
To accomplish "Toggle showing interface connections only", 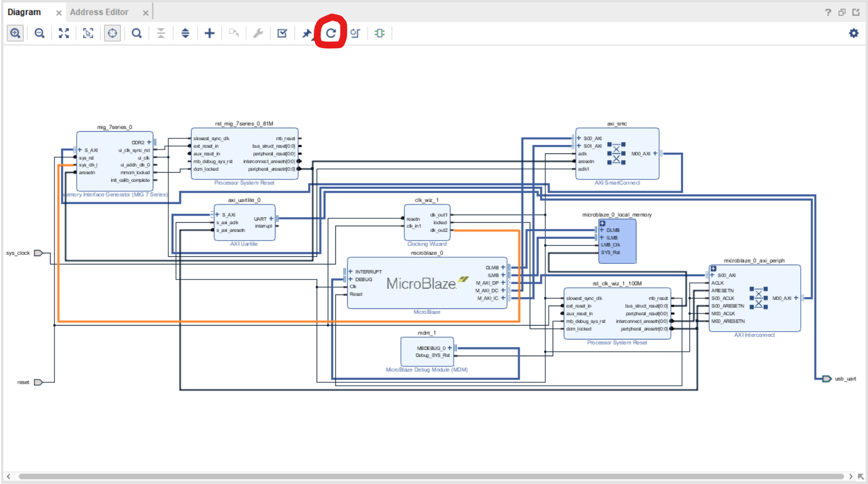I will 379,33.
